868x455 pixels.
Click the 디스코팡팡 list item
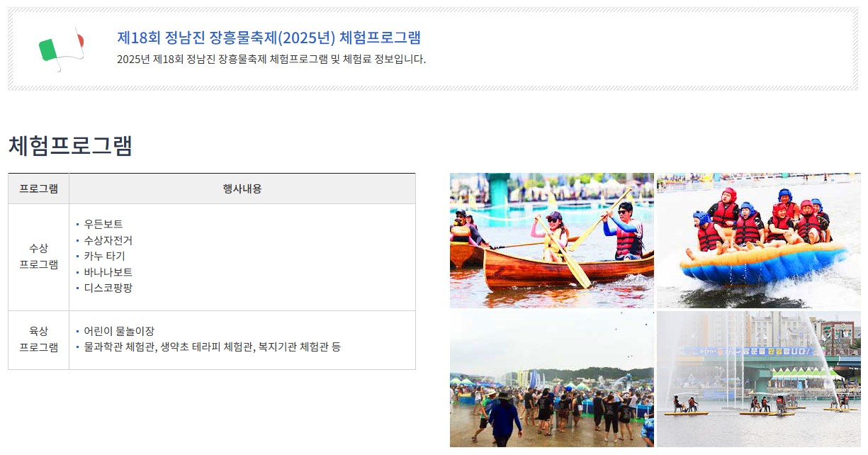click(108, 288)
